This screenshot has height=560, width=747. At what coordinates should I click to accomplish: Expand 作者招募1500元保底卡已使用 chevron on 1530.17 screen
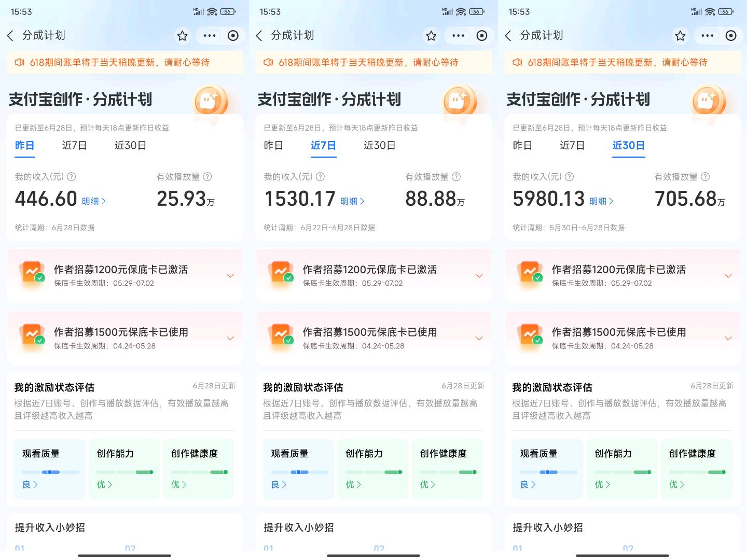pyautogui.click(x=479, y=339)
